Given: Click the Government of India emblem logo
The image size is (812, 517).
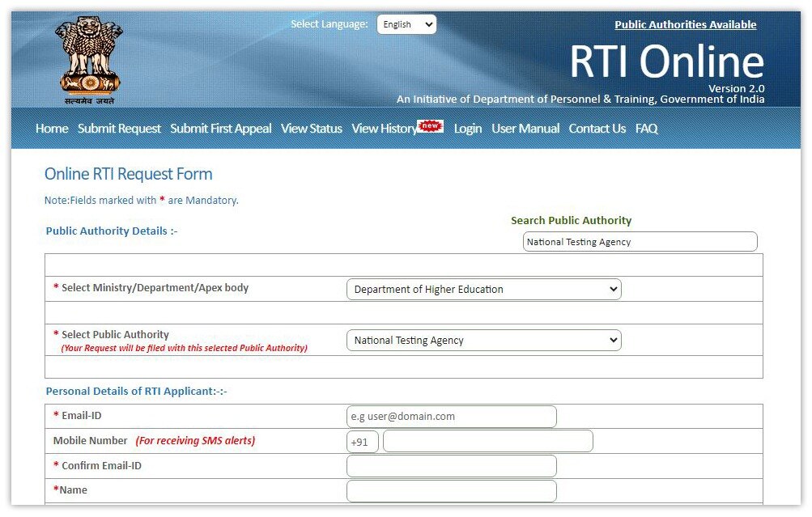Looking at the screenshot, I should (x=89, y=60).
